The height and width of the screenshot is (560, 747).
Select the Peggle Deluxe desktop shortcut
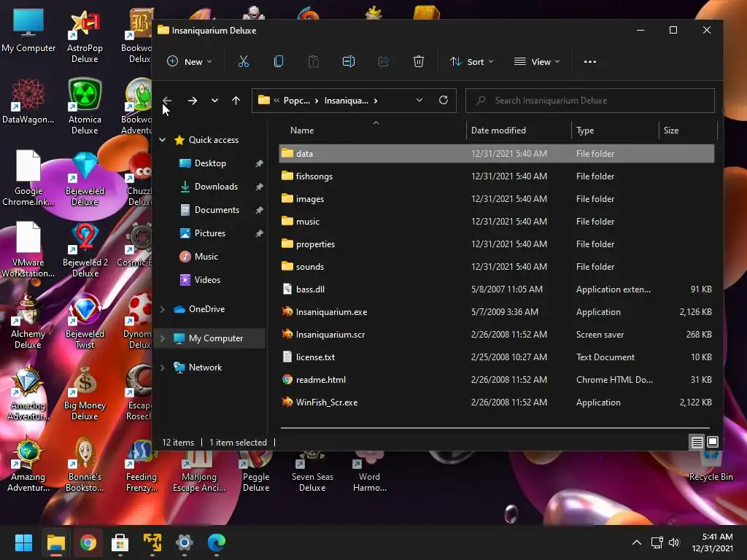pos(256,471)
